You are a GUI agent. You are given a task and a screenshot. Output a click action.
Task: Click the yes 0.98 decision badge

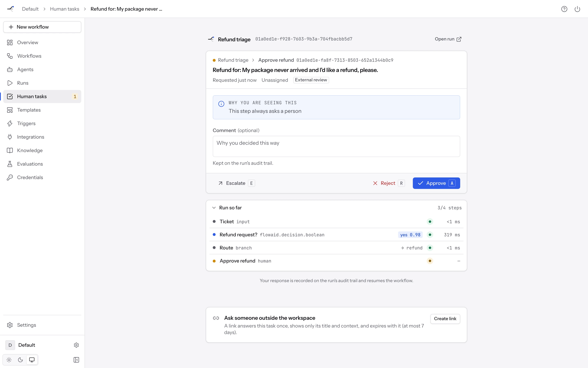410,235
